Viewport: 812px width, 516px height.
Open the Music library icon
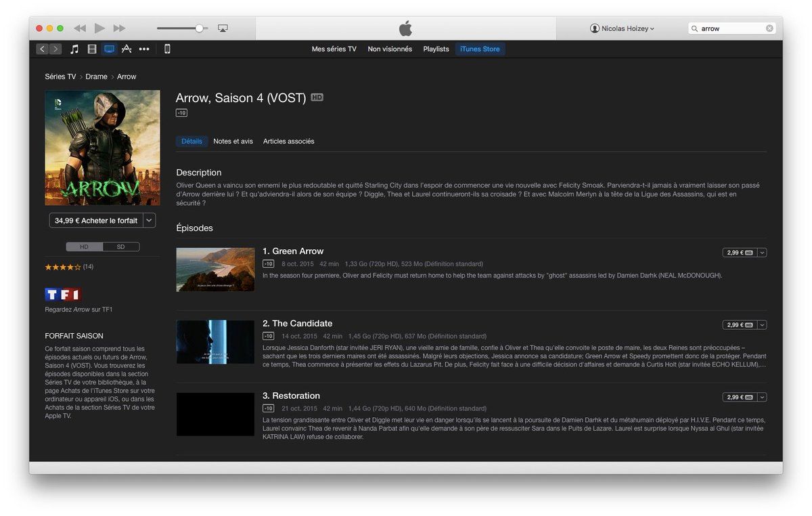74,49
